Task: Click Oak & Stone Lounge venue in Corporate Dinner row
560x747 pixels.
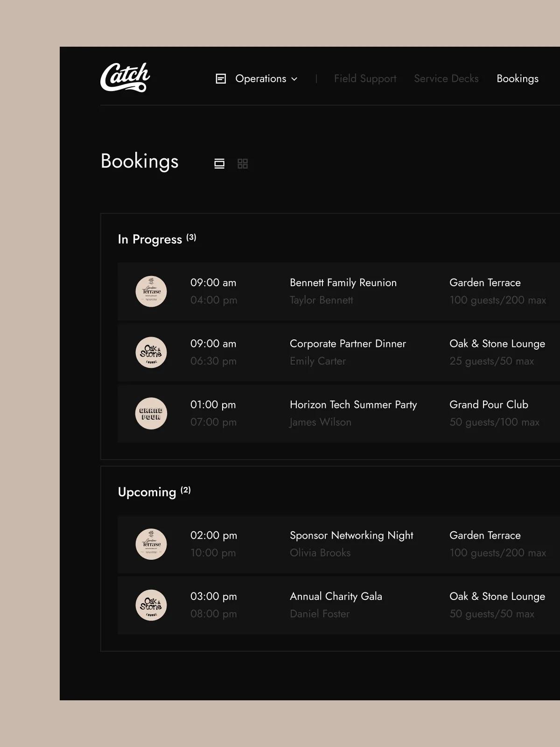Action: pos(497,344)
